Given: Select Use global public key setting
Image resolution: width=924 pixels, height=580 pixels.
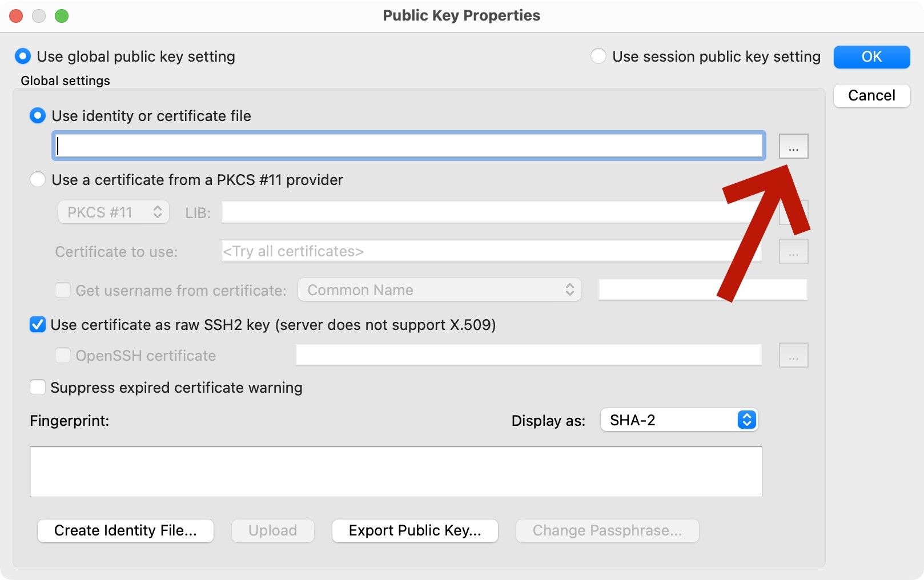Looking at the screenshot, I should [23, 57].
